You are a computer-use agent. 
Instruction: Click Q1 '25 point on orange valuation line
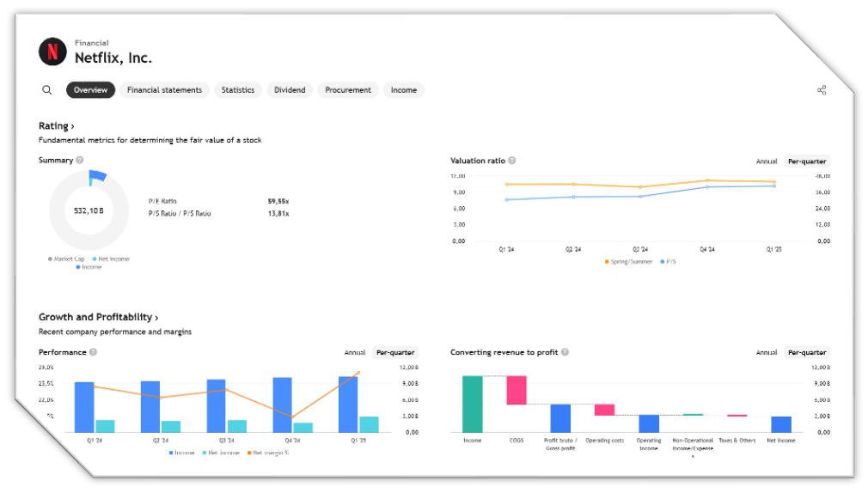(773, 181)
